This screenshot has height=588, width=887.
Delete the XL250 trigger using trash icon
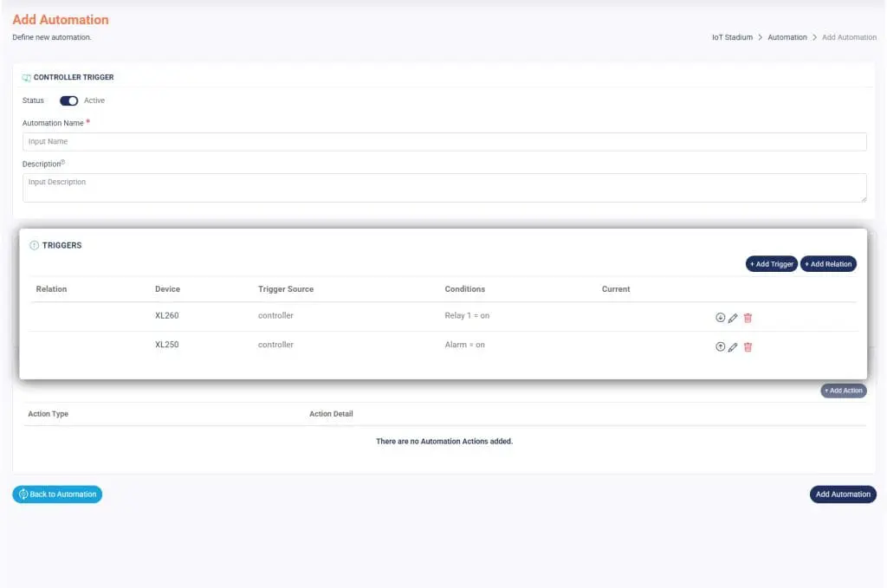(x=748, y=347)
